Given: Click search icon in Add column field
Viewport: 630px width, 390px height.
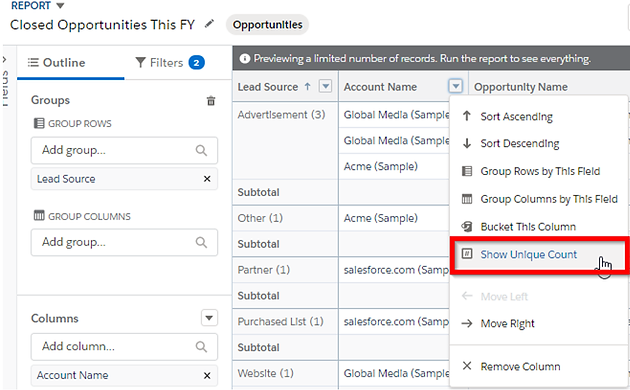Looking at the screenshot, I should (x=201, y=347).
